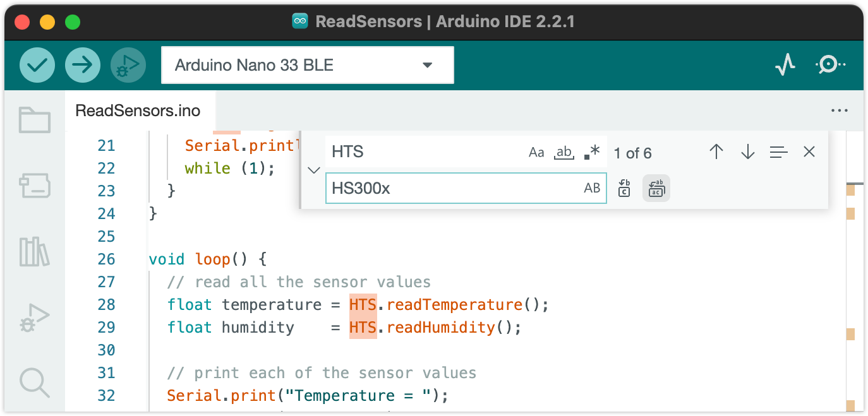The width and height of the screenshot is (868, 416).
Task: Collapse the replace row with chevron
Action: tap(313, 170)
